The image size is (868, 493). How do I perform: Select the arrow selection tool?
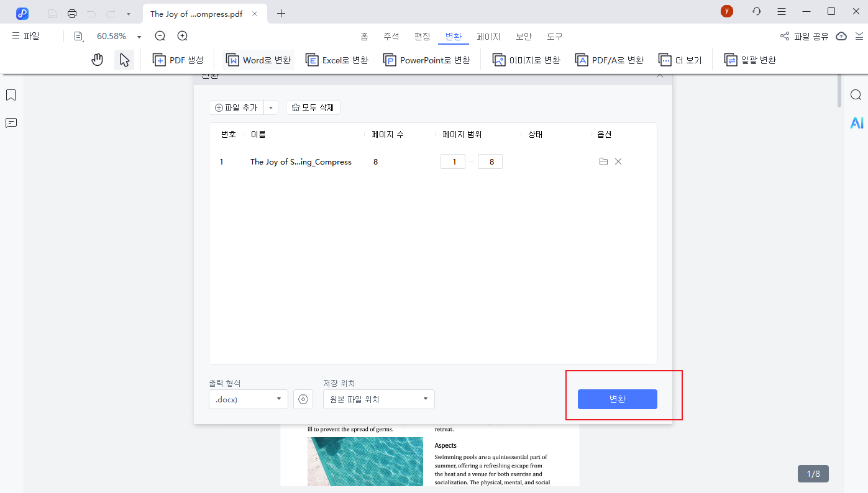pyautogui.click(x=124, y=59)
